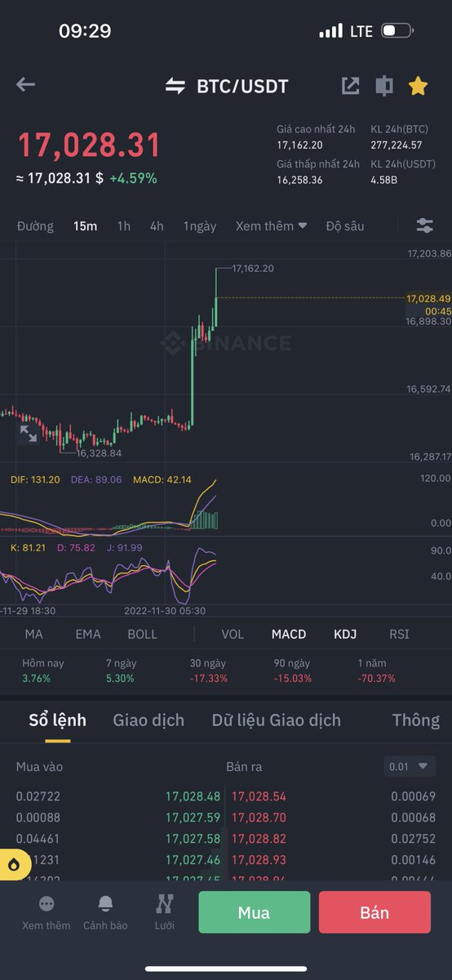Viewport: 452px width, 980px height.
Task: Tap the yellow flame floating button
Action: (14, 865)
